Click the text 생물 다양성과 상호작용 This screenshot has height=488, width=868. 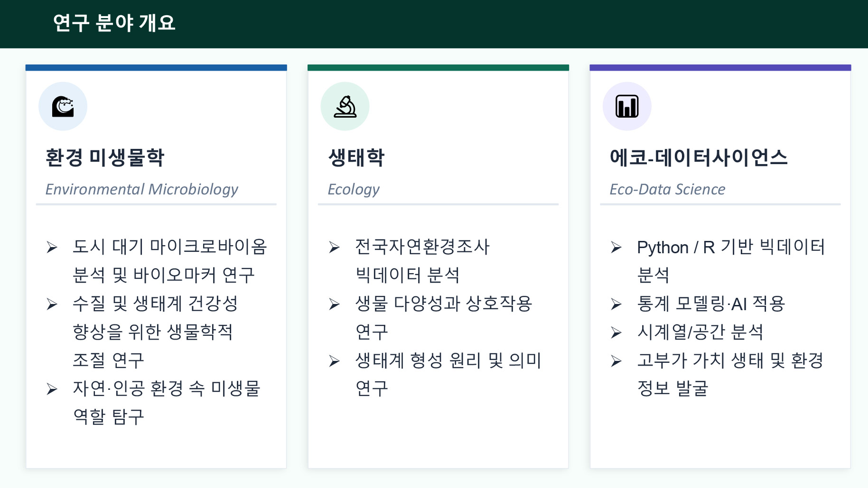pos(444,304)
